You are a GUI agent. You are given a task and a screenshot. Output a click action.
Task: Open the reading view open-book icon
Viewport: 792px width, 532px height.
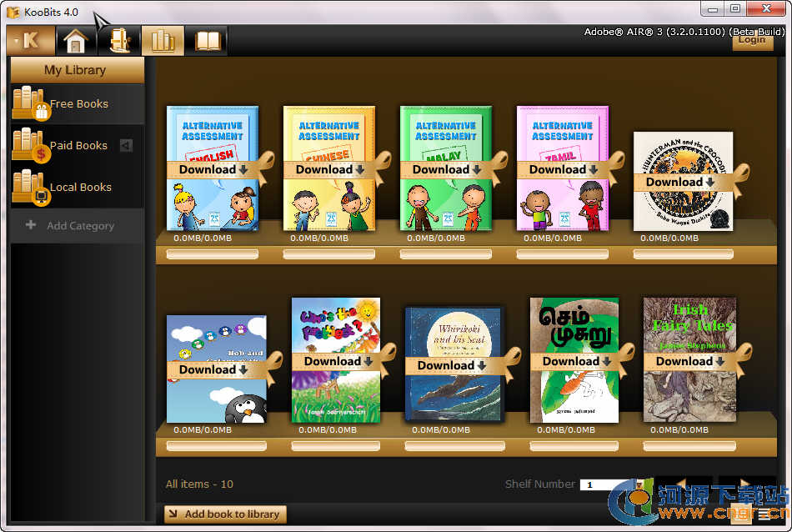[206, 40]
